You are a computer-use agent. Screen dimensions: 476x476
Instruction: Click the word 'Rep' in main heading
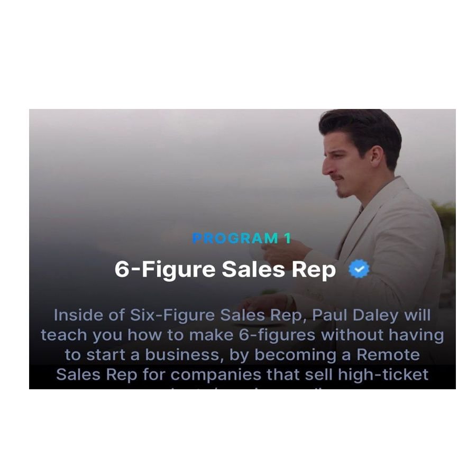click(314, 270)
